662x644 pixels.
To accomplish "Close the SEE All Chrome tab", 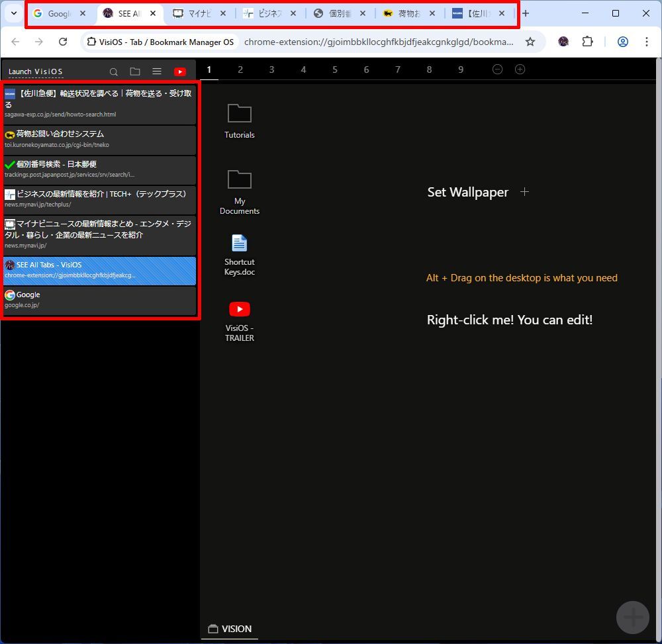I will pos(153,13).
